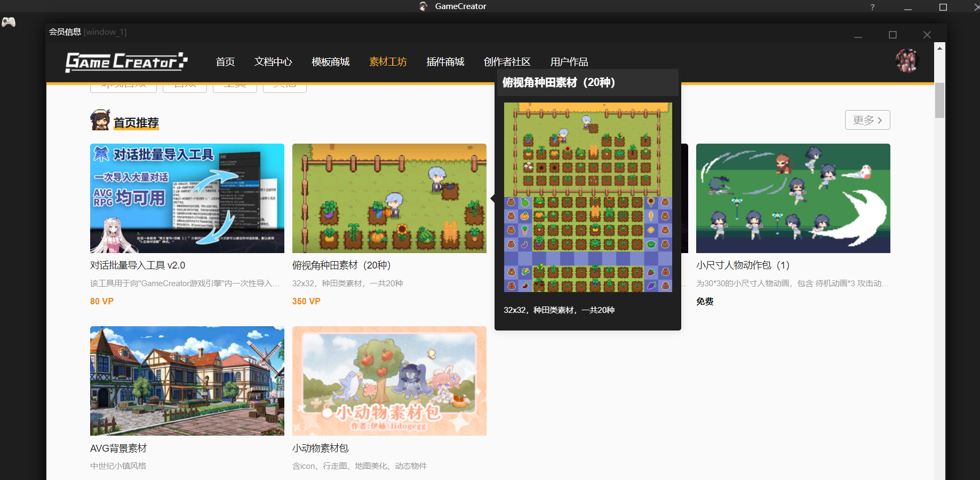Click the 中世纪小镇风格 description
This screenshot has width=980, height=480.
click(118, 466)
